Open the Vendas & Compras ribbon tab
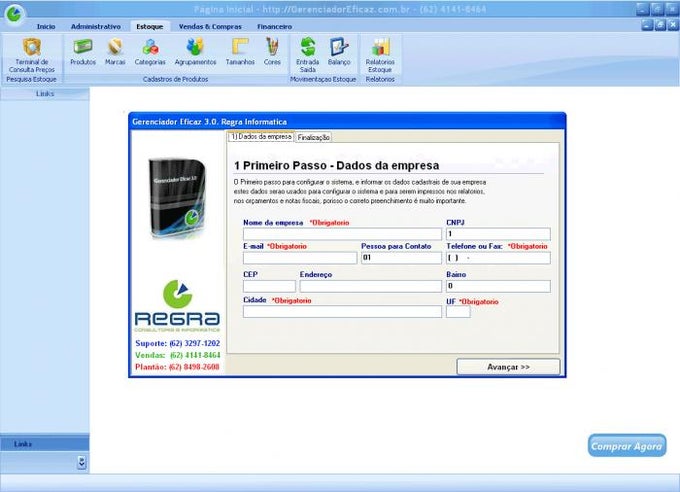The width and height of the screenshot is (680, 492). coord(210,26)
